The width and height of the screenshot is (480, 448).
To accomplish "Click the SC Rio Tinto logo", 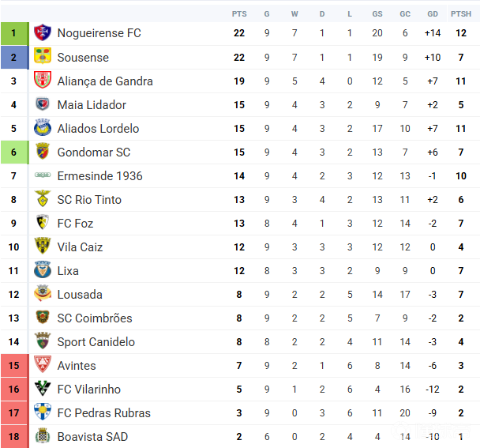I will coord(43,199).
